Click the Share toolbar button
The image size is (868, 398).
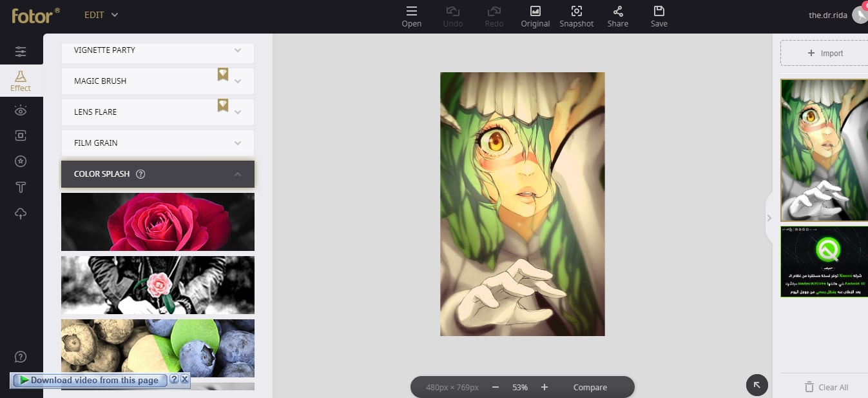pos(618,17)
